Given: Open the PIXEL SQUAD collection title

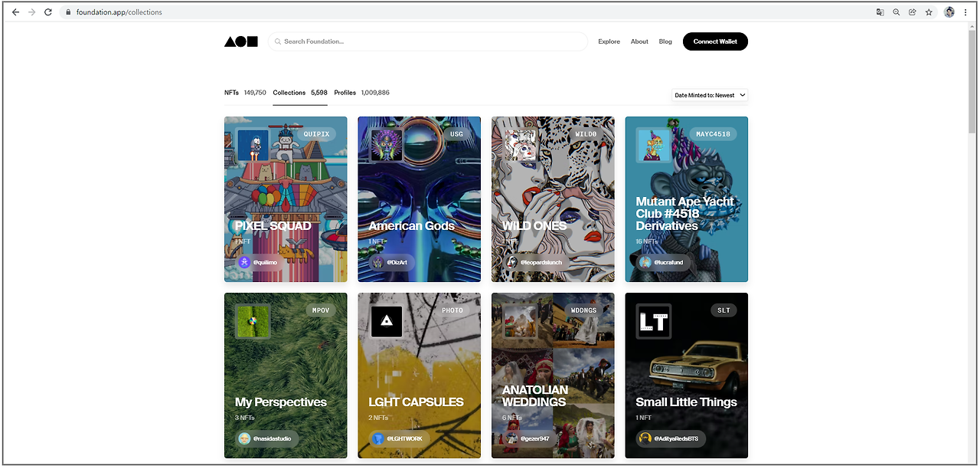Looking at the screenshot, I should [273, 226].
